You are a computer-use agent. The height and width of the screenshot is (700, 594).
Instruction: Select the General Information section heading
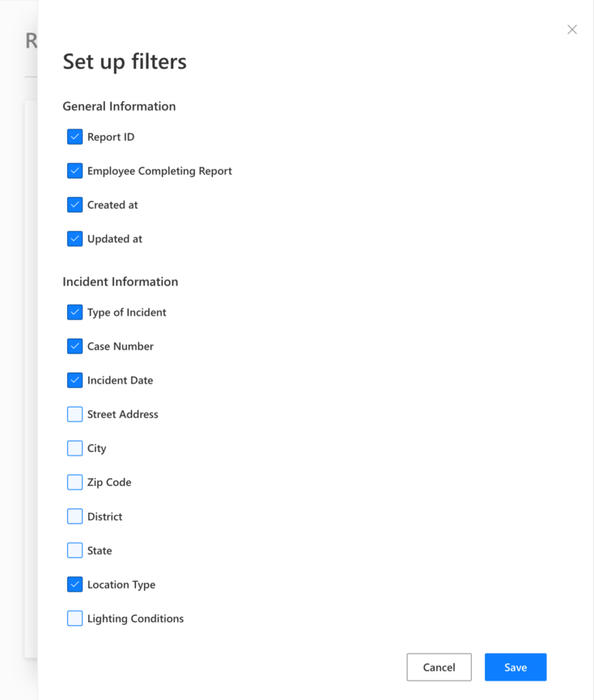click(x=119, y=106)
